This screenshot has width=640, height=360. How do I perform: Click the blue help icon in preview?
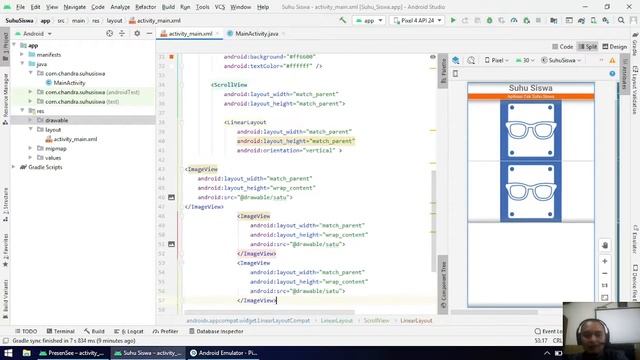[x=612, y=73]
